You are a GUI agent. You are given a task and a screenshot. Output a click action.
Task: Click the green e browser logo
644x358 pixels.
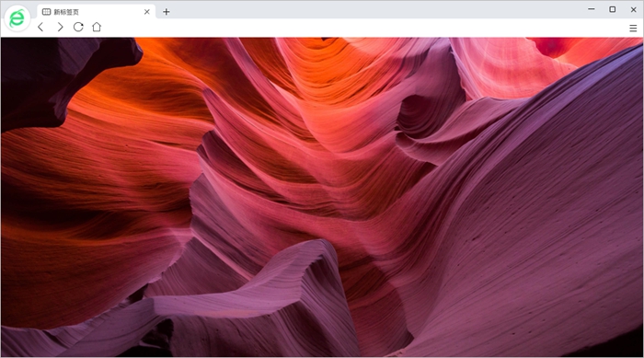coord(17,18)
